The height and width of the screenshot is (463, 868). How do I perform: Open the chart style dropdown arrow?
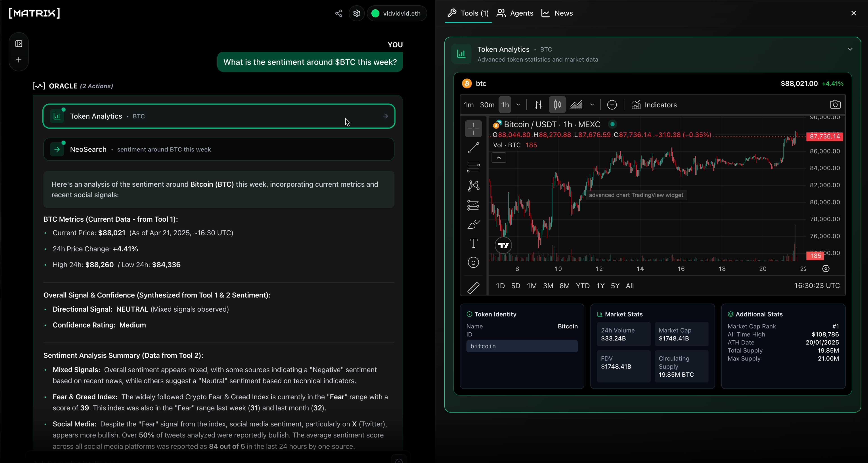[x=592, y=105]
